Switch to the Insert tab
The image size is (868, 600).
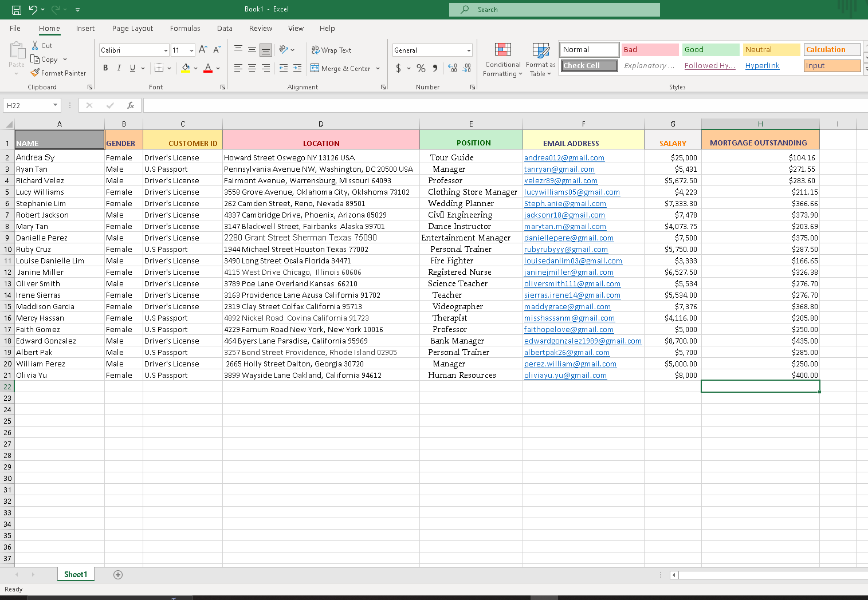coord(85,28)
